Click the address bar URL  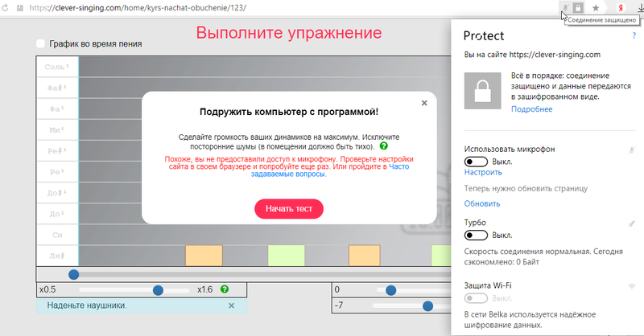coord(138,8)
